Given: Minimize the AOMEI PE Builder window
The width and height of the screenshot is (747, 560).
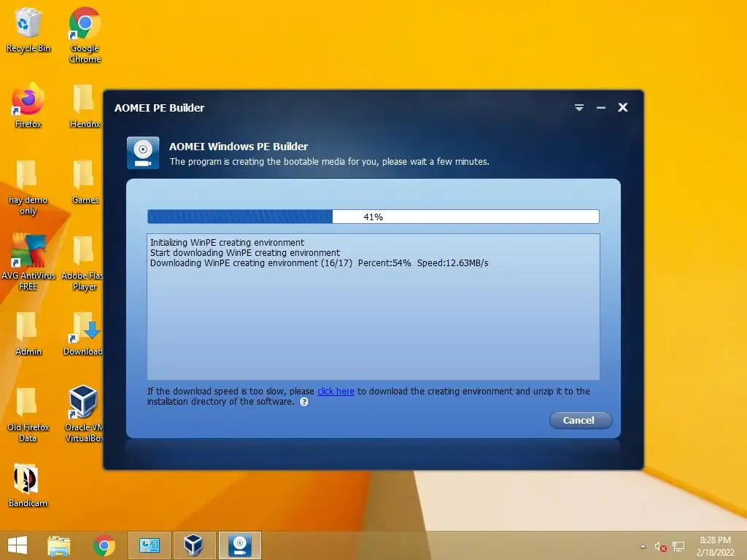Looking at the screenshot, I should pos(601,108).
